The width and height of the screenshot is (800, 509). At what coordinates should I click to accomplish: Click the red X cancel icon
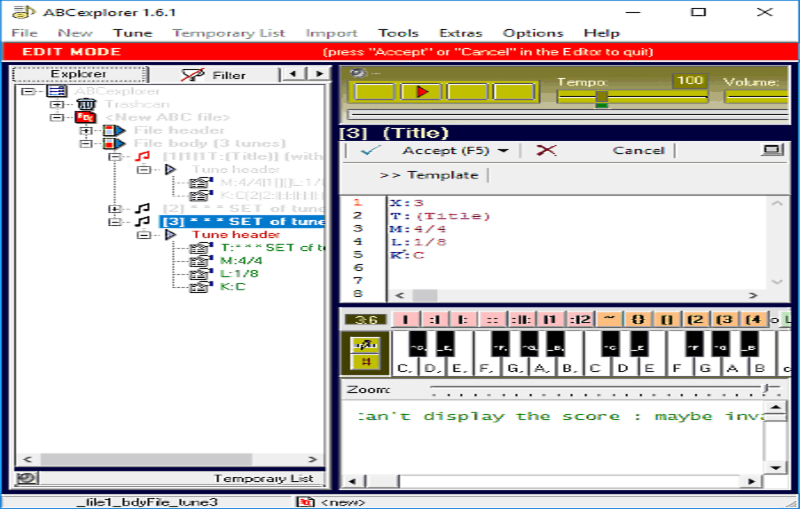546,150
